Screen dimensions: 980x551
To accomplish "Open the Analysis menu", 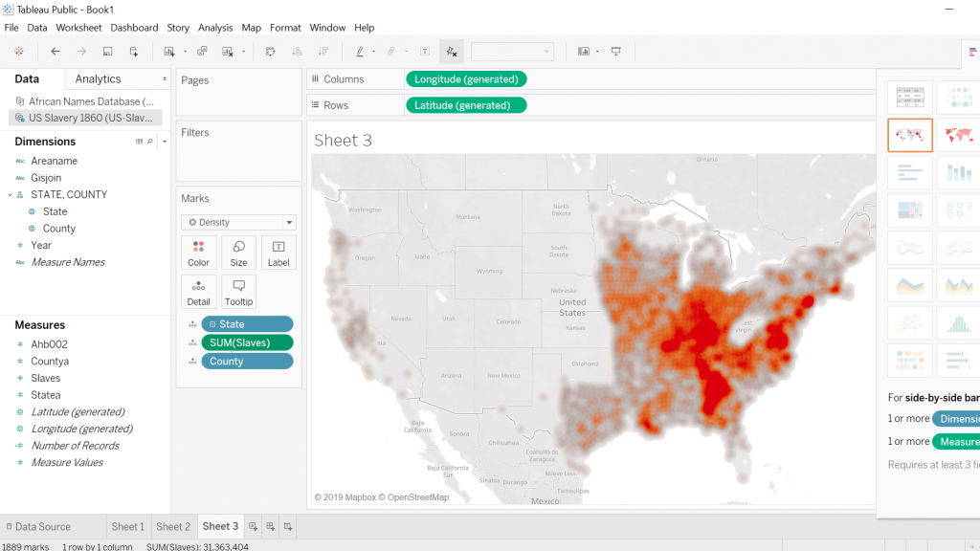I will click(x=215, y=28).
